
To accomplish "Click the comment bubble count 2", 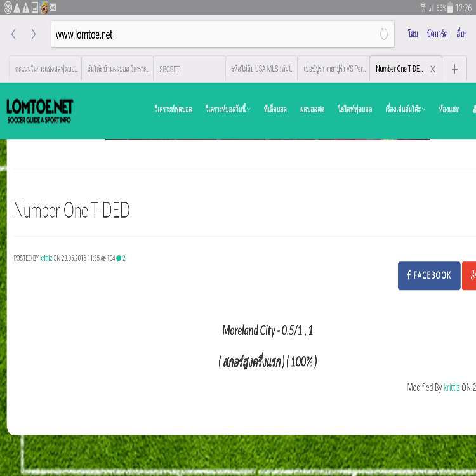I will (121, 258).
